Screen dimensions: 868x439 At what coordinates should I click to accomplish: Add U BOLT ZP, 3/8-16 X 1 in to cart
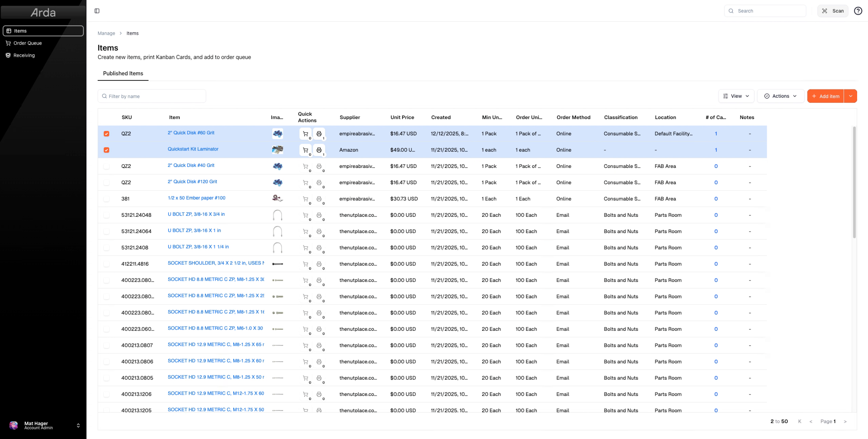306,231
